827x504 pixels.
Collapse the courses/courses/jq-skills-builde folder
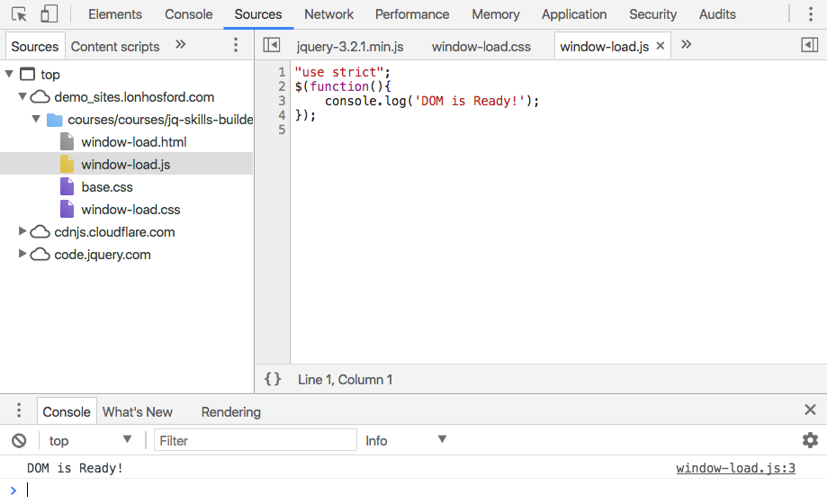point(36,120)
